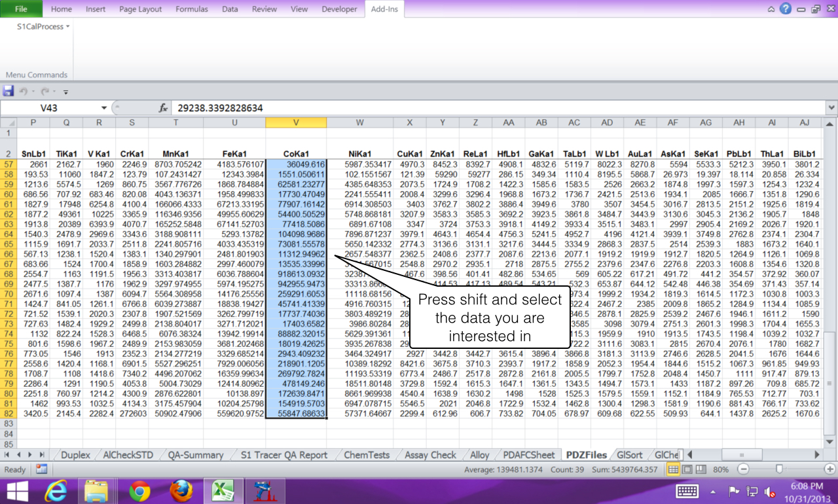
Task: Open the Formulas ribbon tab
Action: pos(191,9)
